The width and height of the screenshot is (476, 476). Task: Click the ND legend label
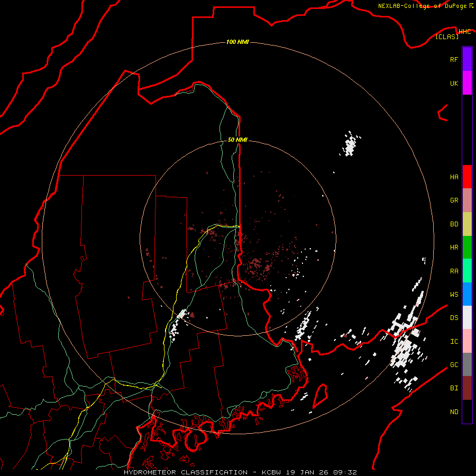point(454,412)
